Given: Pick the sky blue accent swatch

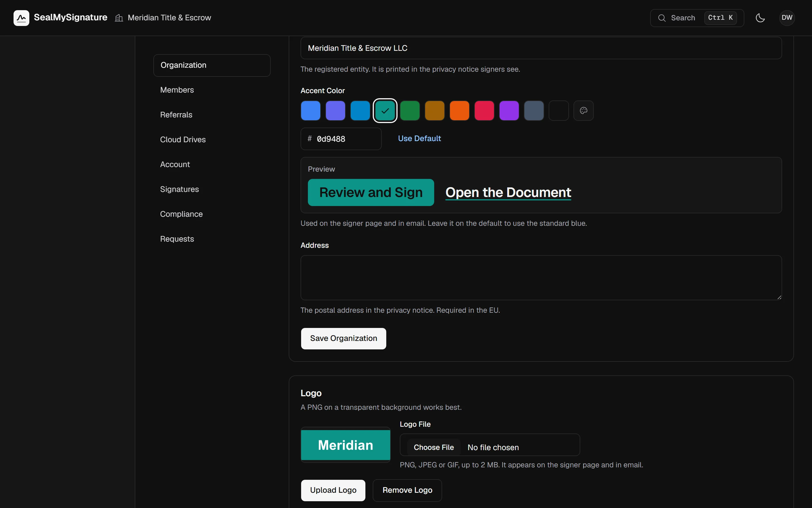Looking at the screenshot, I should point(360,111).
